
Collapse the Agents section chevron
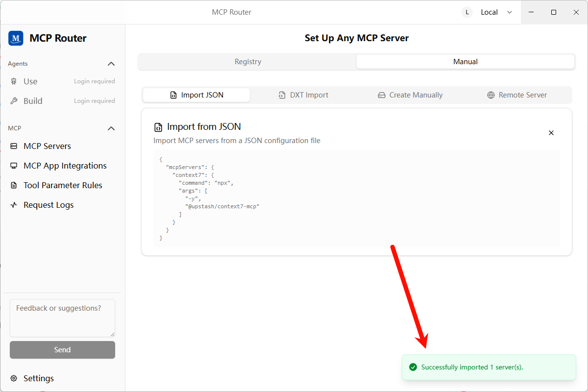click(x=111, y=64)
